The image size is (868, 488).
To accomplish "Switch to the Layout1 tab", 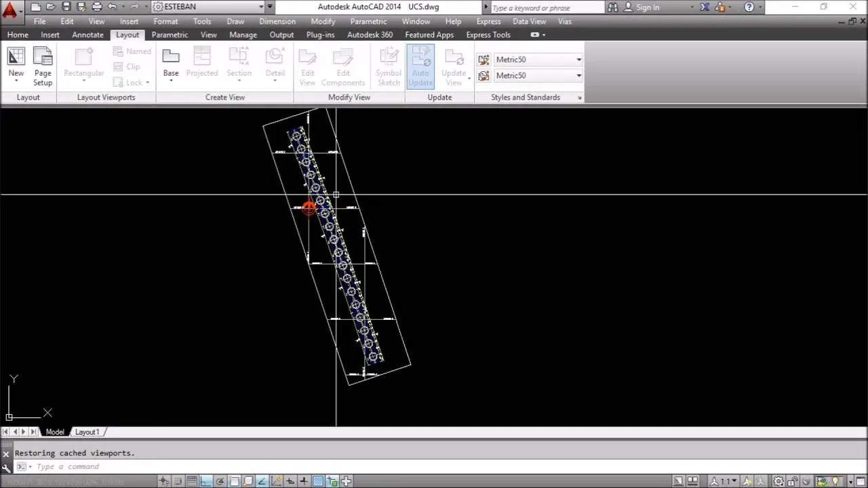I will click(x=87, y=432).
